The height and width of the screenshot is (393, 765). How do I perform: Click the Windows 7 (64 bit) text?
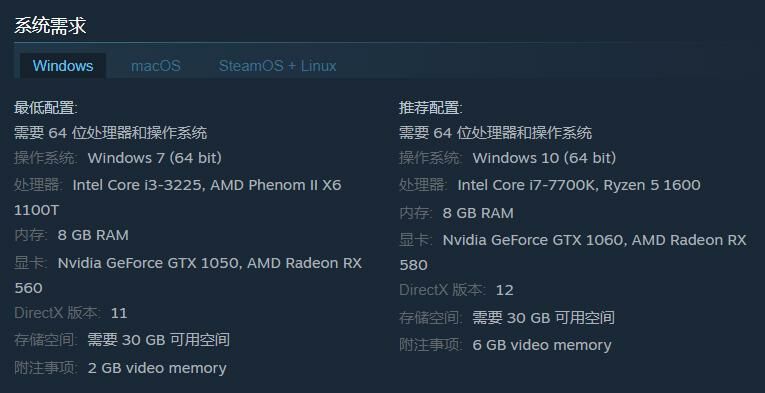pos(155,158)
